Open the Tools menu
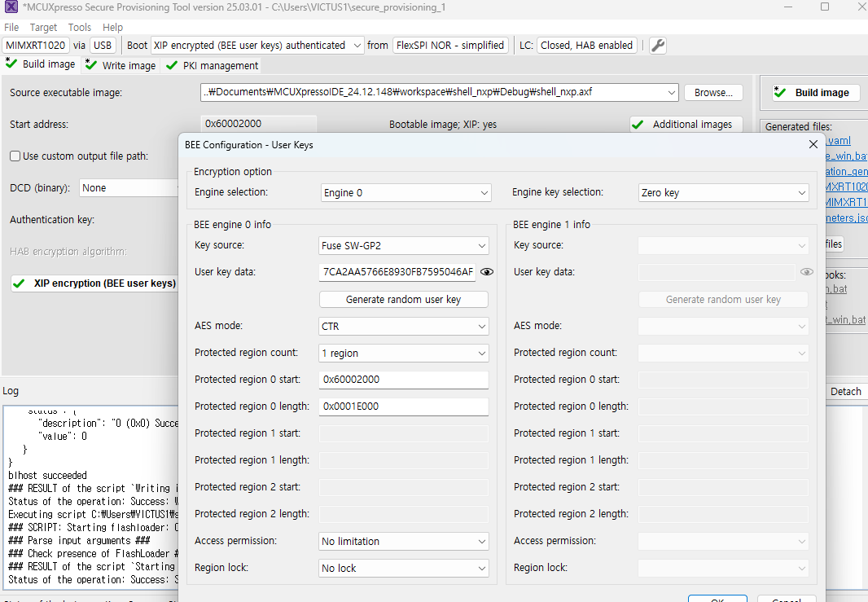This screenshot has width=868, height=602. point(80,27)
